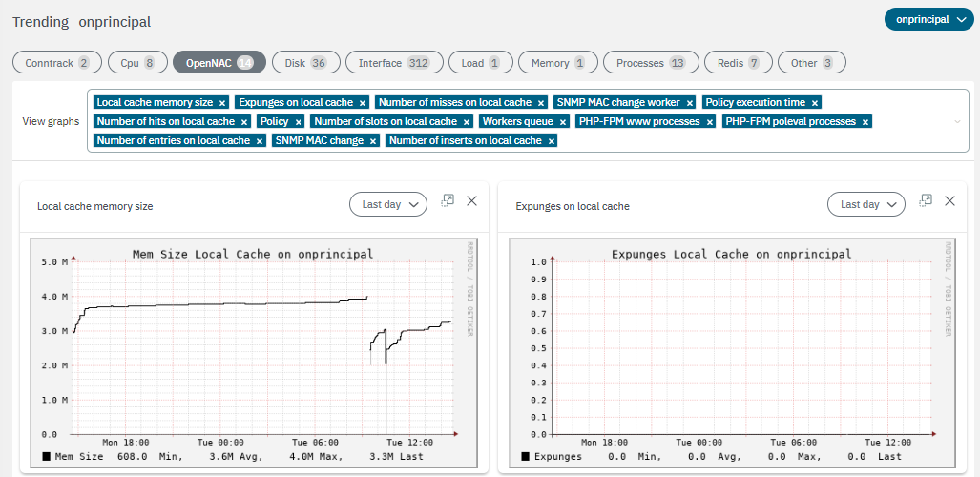Click inside the View graphs tag field
The width and height of the screenshot is (980, 477).
[763, 141]
